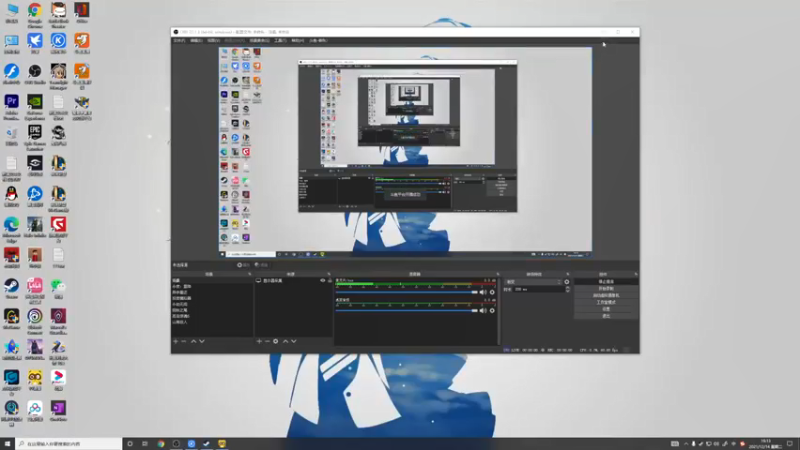Switch to OBS via its taskbar icon
The height and width of the screenshot is (450, 800).
point(176,444)
